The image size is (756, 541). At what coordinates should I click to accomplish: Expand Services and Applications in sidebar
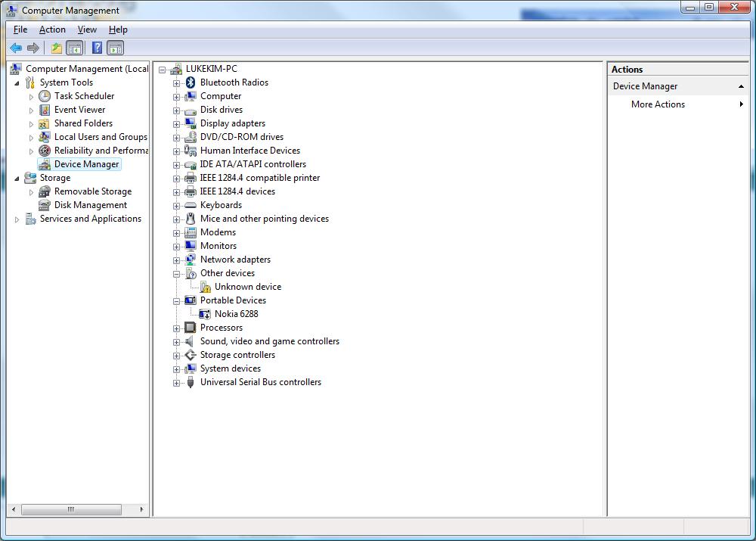(x=17, y=219)
